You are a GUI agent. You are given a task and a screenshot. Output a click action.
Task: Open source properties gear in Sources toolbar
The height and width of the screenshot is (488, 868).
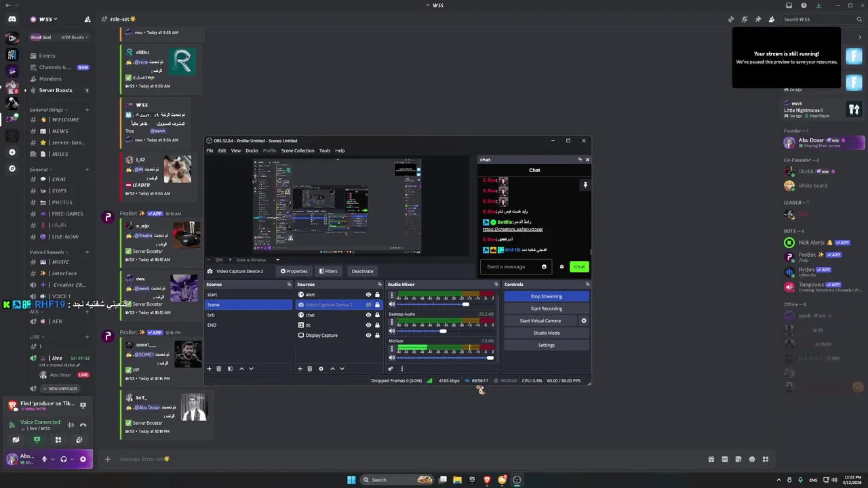tap(321, 369)
